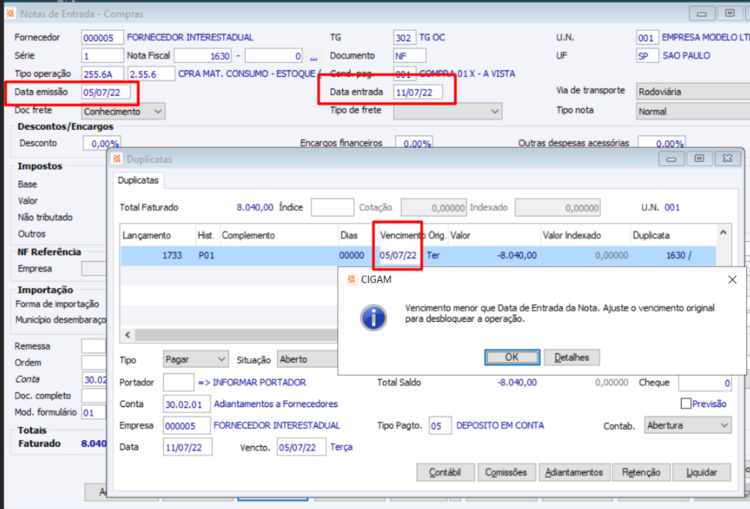Screen dimensions: 750x509
Task: Open the Doc frete Conhecimento dropdown
Action: pyautogui.click(x=123, y=111)
